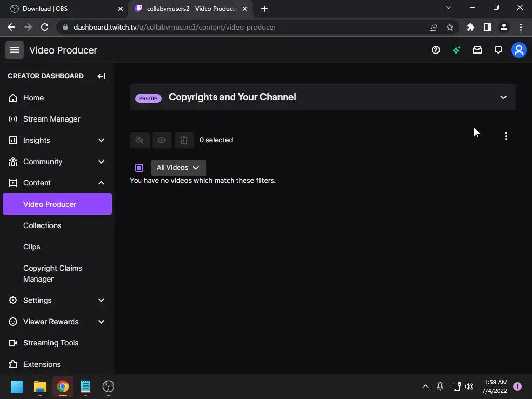Open the Windows Start menu
This screenshot has height=399, width=532.
click(x=17, y=387)
